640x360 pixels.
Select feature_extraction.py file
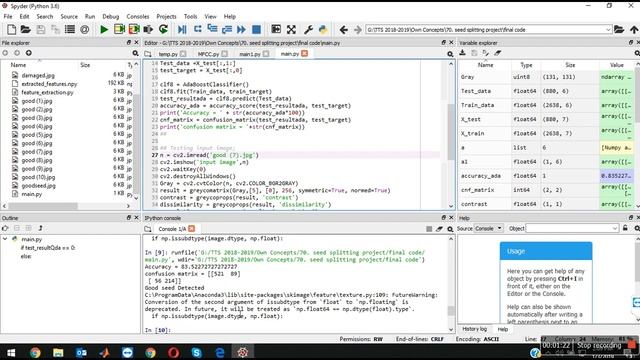[x=47, y=92]
